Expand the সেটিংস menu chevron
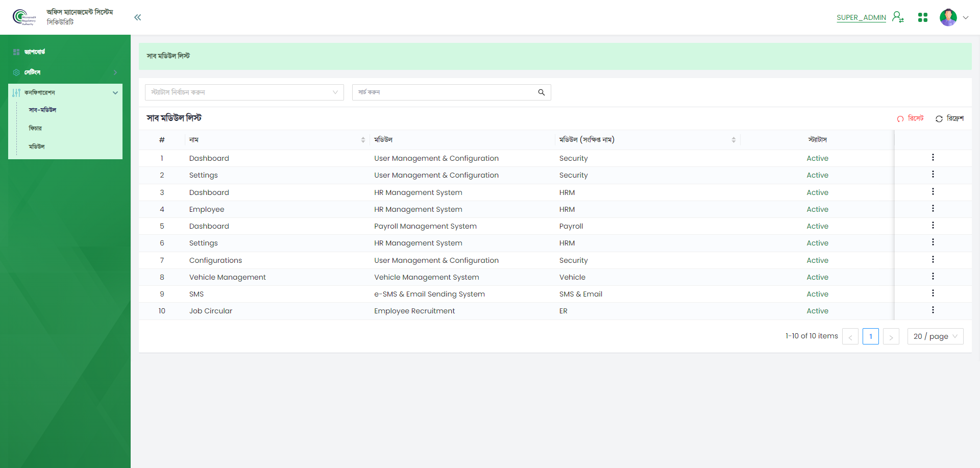Image resolution: width=980 pixels, height=468 pixels. point(115,72)
